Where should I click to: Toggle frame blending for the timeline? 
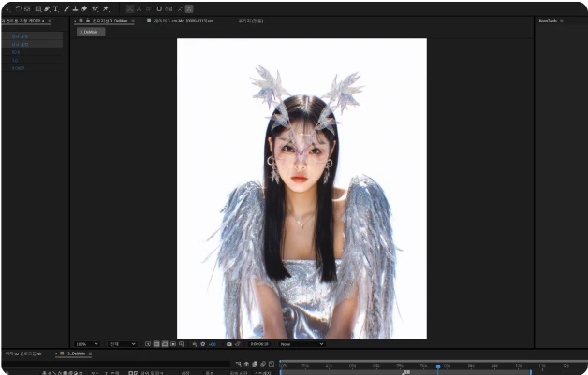pos(255,364)
